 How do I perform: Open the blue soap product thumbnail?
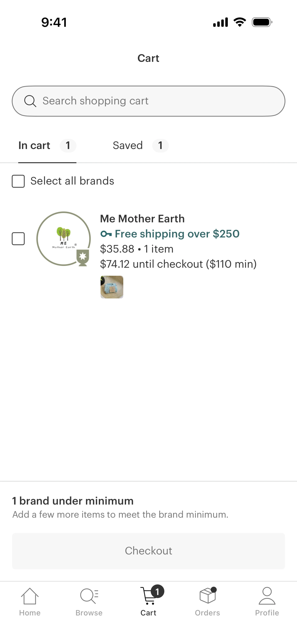[112, 287]
